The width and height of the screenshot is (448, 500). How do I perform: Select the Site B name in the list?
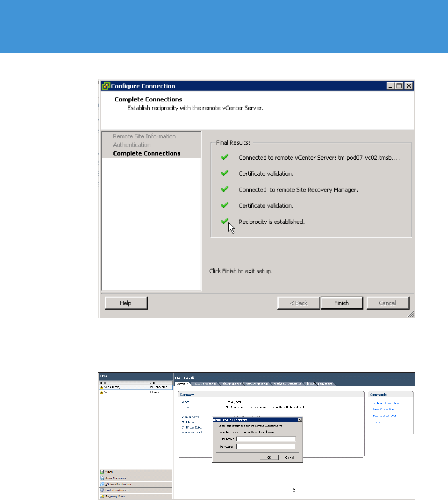tap(108, 392)
